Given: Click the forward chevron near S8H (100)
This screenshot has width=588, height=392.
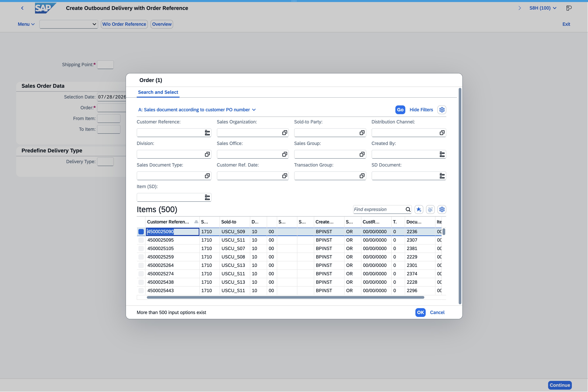Looking at the screenshot, I should (520, 8).
